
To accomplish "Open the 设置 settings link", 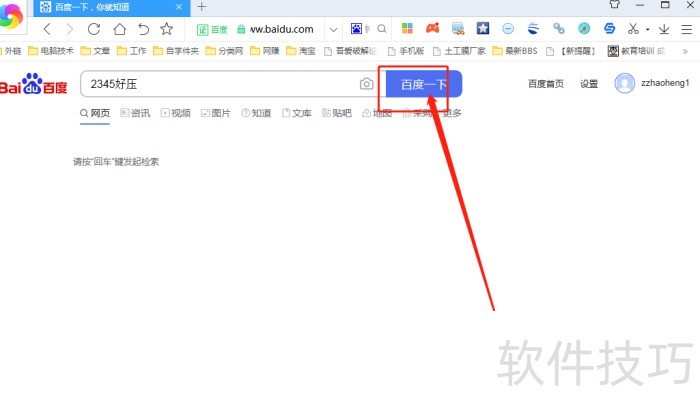I will [x=589, y=84].
